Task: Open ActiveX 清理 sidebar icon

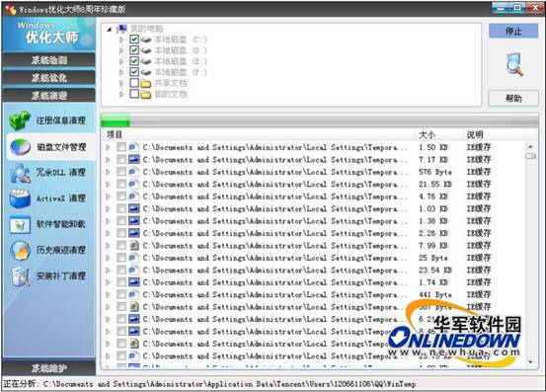Action: (20, 198)
